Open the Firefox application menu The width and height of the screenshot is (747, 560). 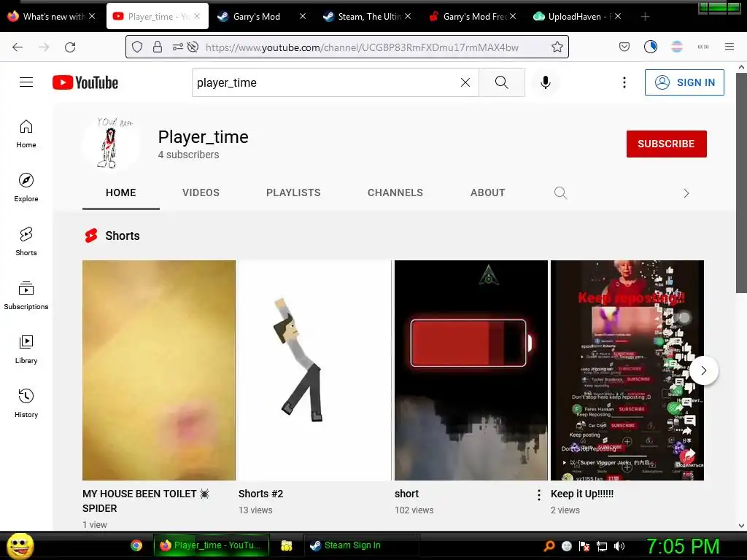pos(729,47)
